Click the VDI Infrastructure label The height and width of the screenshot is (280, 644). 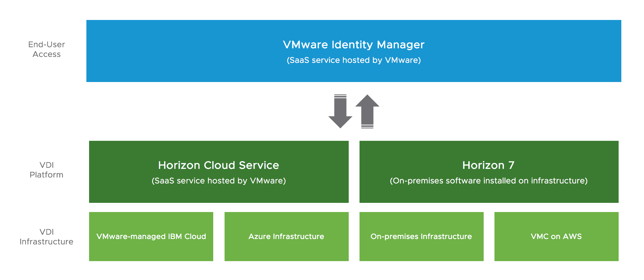pyautogui.click(x=46, y=237)
